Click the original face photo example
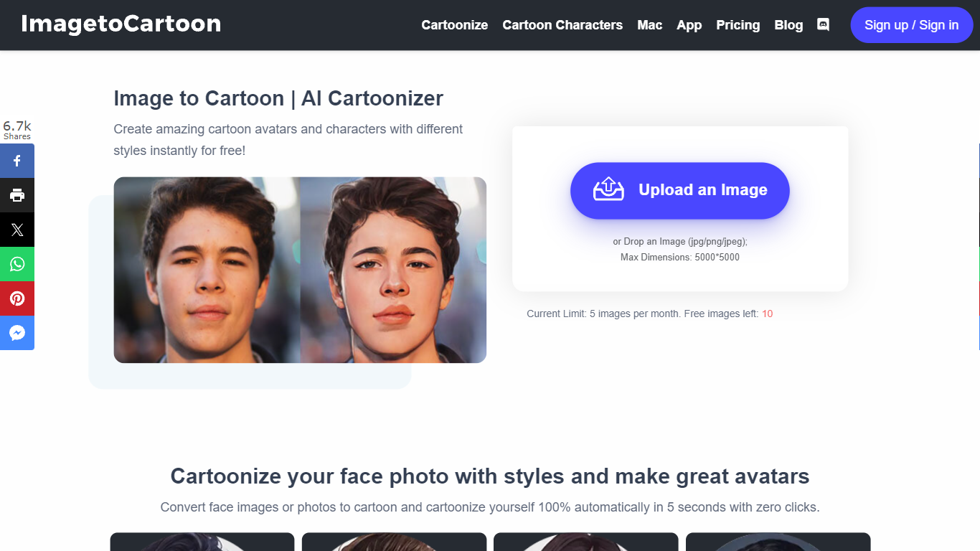Image resolution: width=980 pixels, height=551 pixels. pyautogui.click(x=207, y=270)
